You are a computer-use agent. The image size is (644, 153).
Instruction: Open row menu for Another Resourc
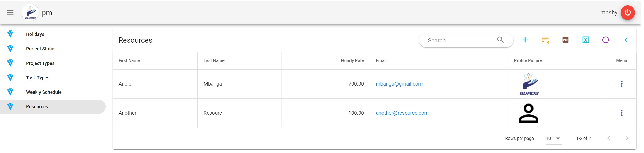coord(622,113)
